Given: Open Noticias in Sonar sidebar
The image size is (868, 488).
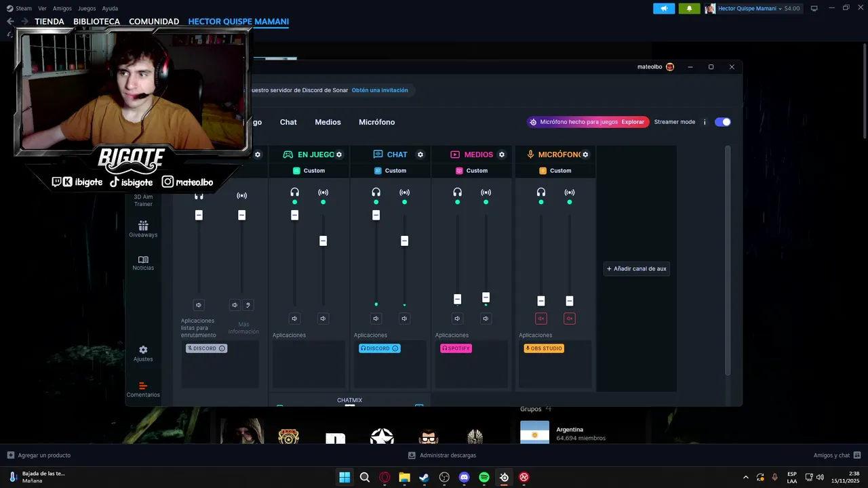Looking at the screenshot, I should coord(143,263).
